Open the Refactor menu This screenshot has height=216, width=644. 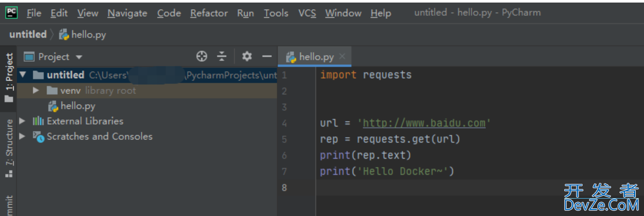[209, 13]
